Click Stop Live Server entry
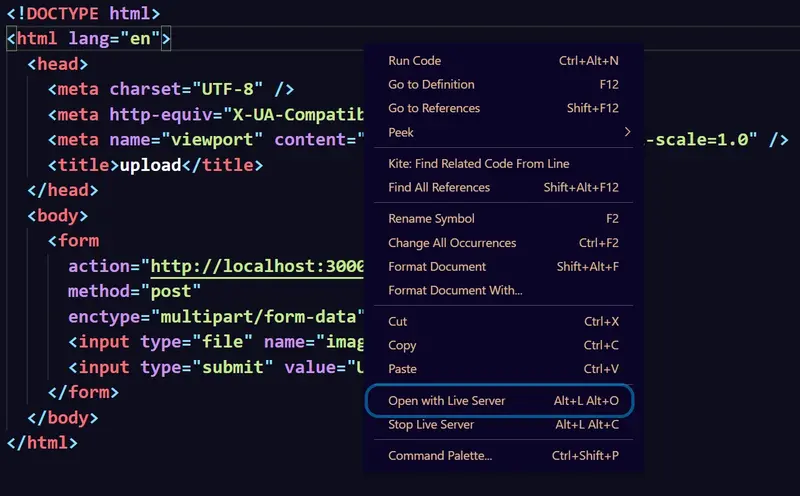Viewport: 800px width, 496px height. pyautogui.click(x=431, y=425)
